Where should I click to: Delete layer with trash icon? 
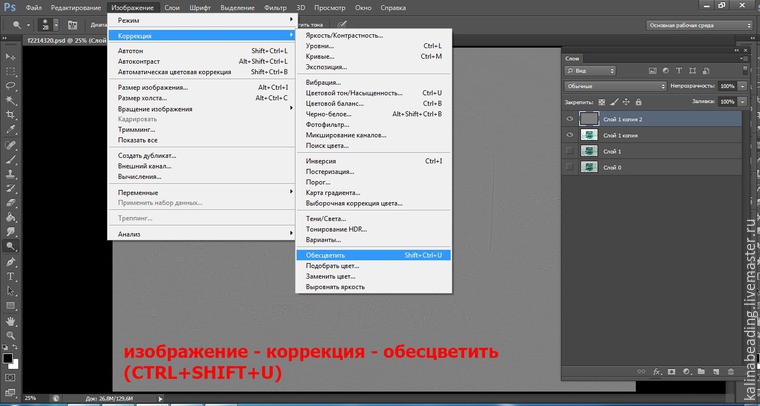(731, 372)
